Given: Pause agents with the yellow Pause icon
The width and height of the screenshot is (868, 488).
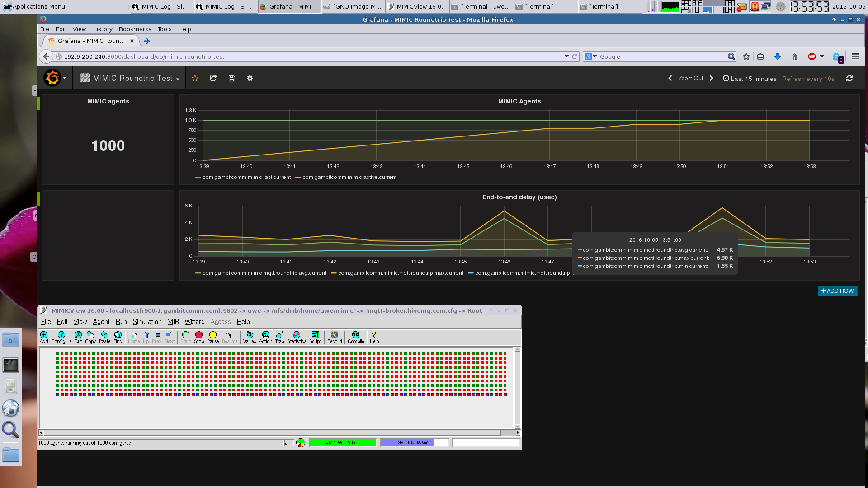Looking at the screenshot, I should pyautogui.click(x=213, y=337).
